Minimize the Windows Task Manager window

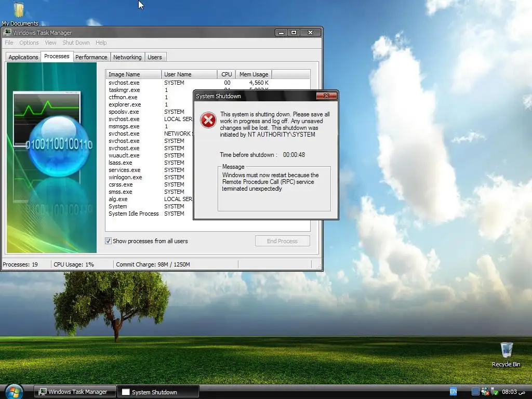pyautogui.click(x=281, y=33)
